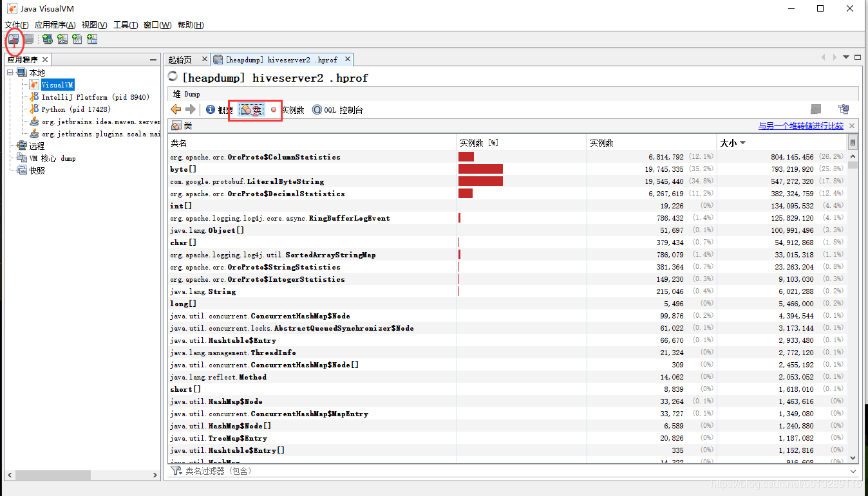
Task: Close the 起始页 tab
Action: 205,59
